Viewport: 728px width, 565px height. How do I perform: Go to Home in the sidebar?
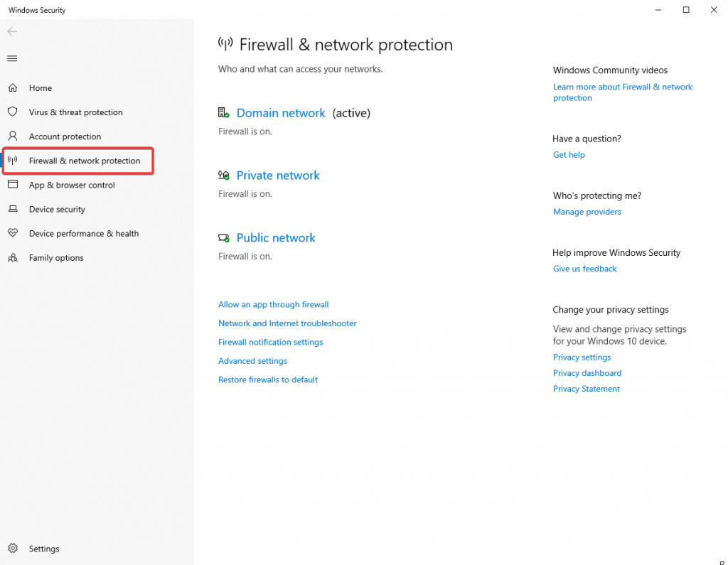click(x=41, y=87)
